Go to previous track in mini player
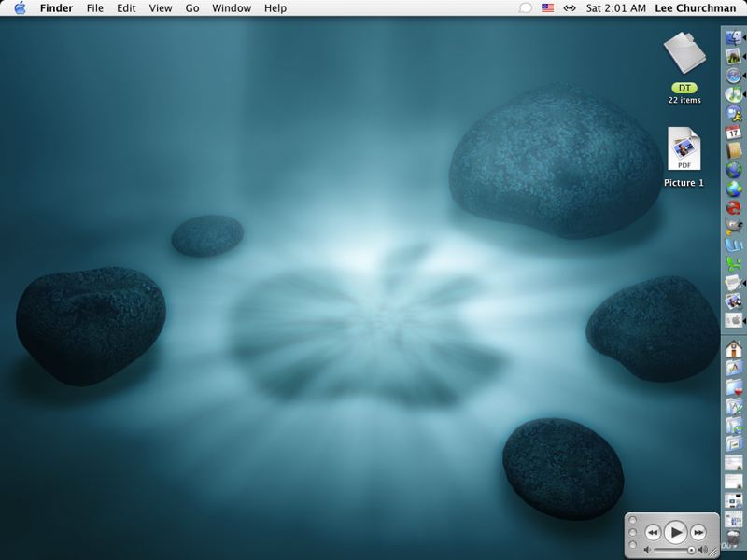Viewport: 747px width, 560px height. coord(653,532)
